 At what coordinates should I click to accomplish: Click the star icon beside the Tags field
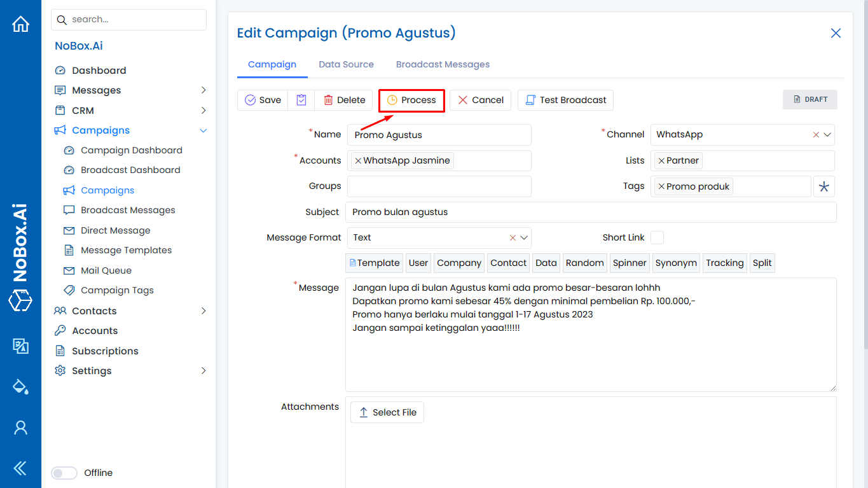(x=824, y=186)
